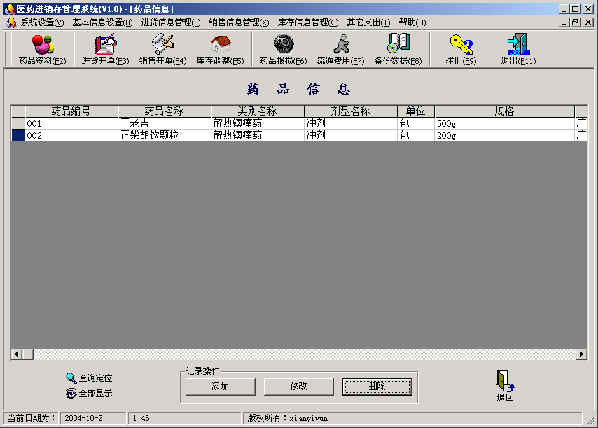This screenshot has height=428, width=598.
Task: Open the menu just left of 帮助
Action: (368, 23)
